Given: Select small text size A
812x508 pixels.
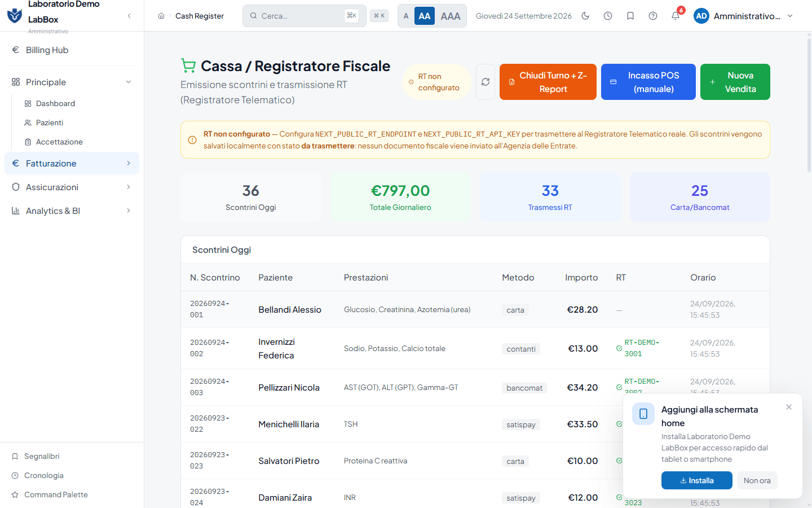Looking at the screenshot, I should 406,16.
